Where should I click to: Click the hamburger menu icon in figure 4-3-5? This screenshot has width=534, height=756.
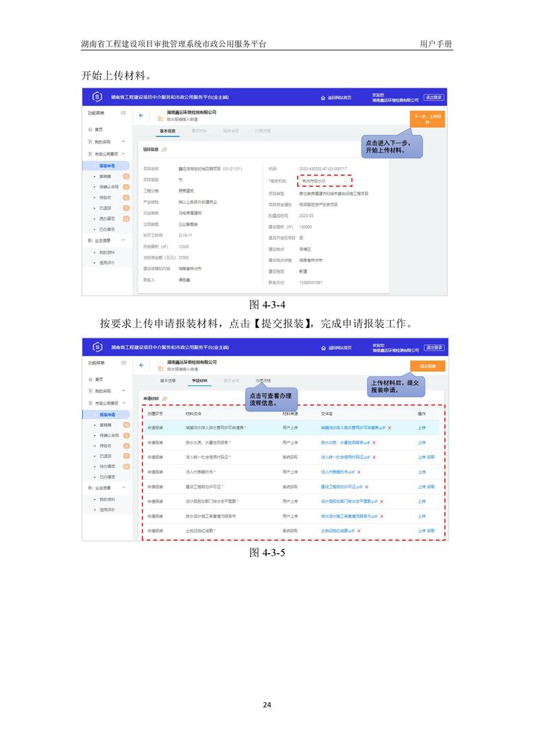(x=123, y=363)
